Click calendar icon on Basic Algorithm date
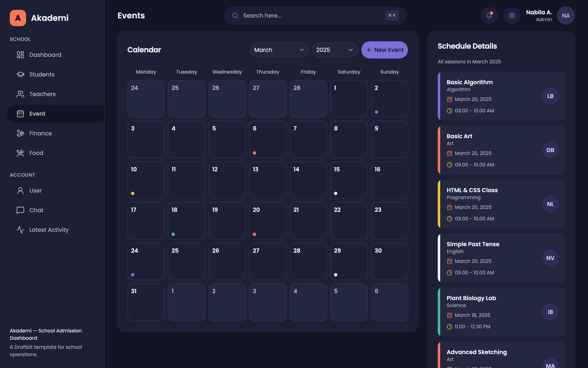 [450, 99]
